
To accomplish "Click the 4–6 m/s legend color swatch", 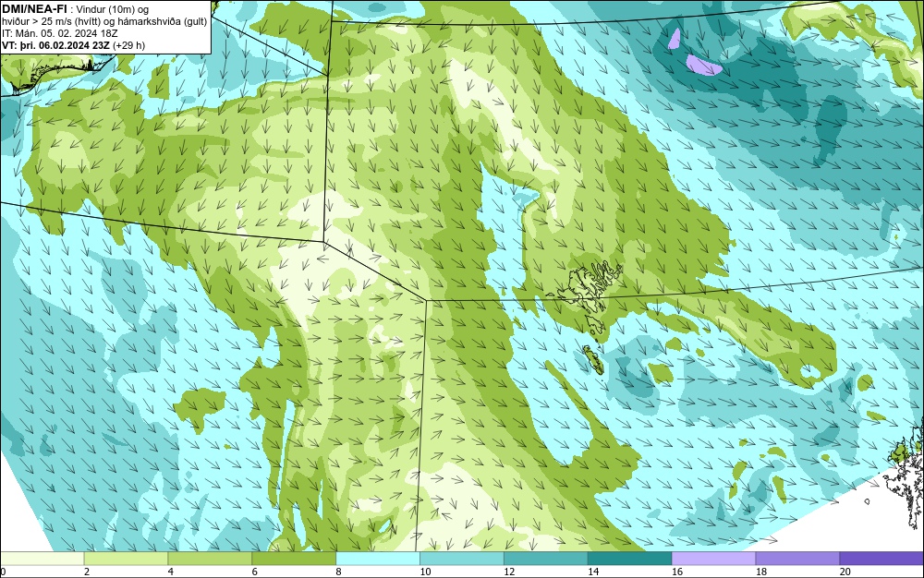I will [210, 559].
